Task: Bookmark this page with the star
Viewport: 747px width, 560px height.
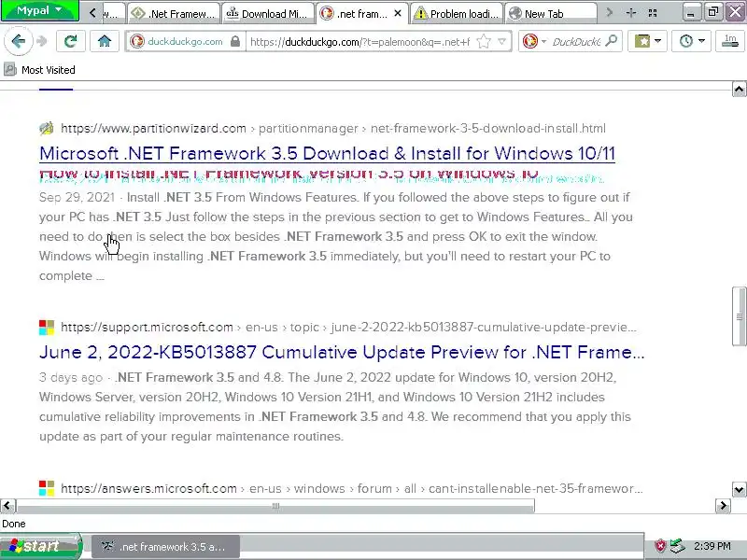Action: [x=484, y=41]
